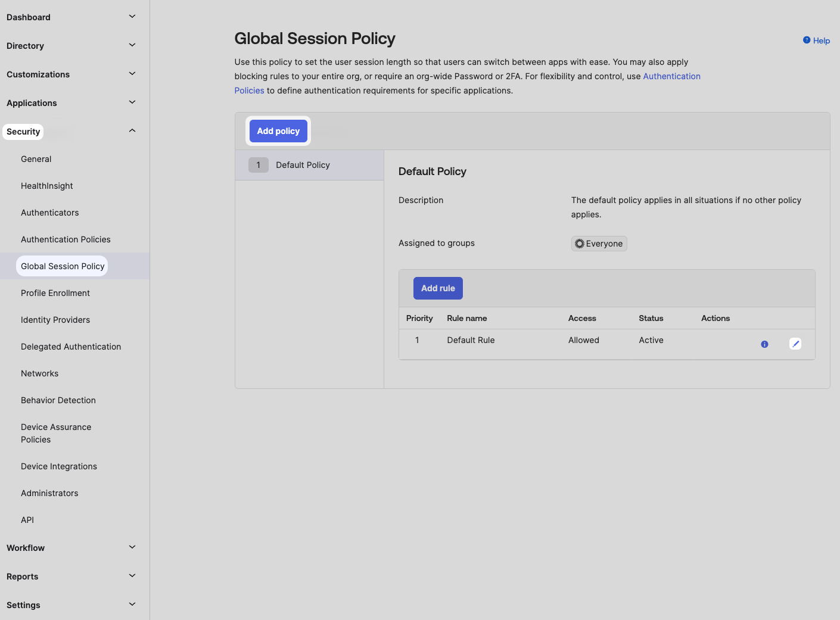Open Delegated Authentication page
This screenshot has height=620, width=840.
(x=71, y=347)
